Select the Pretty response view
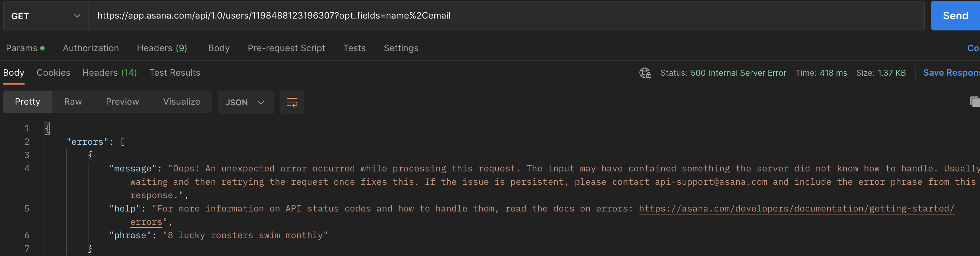 tap(28, 101)
